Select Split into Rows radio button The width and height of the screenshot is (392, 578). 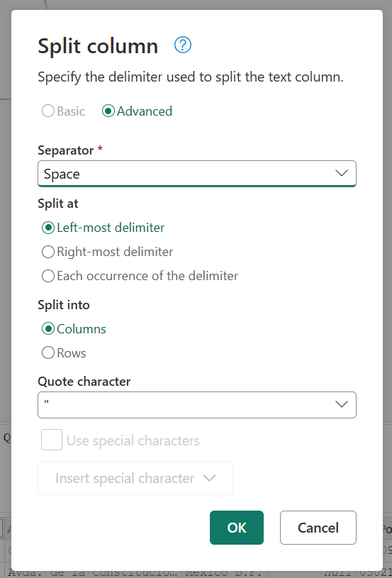click(x=48, y=352)
